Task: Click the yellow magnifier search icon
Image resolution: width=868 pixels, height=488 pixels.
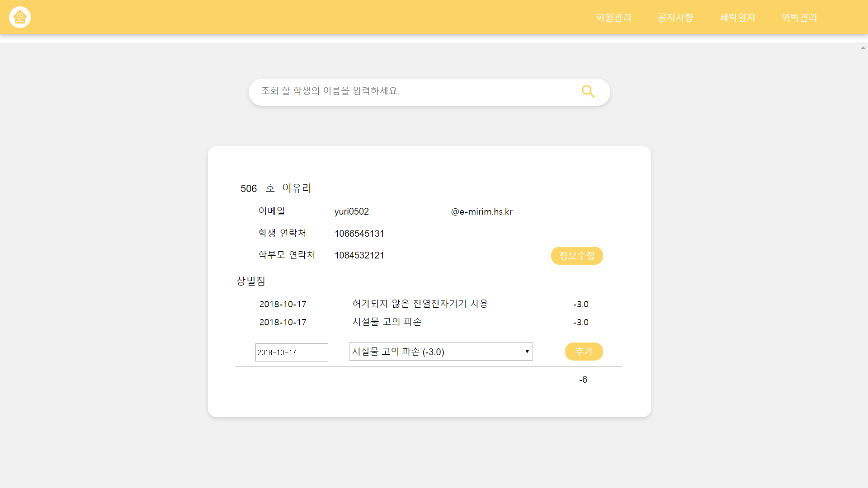Action: (x=588, y=91)
